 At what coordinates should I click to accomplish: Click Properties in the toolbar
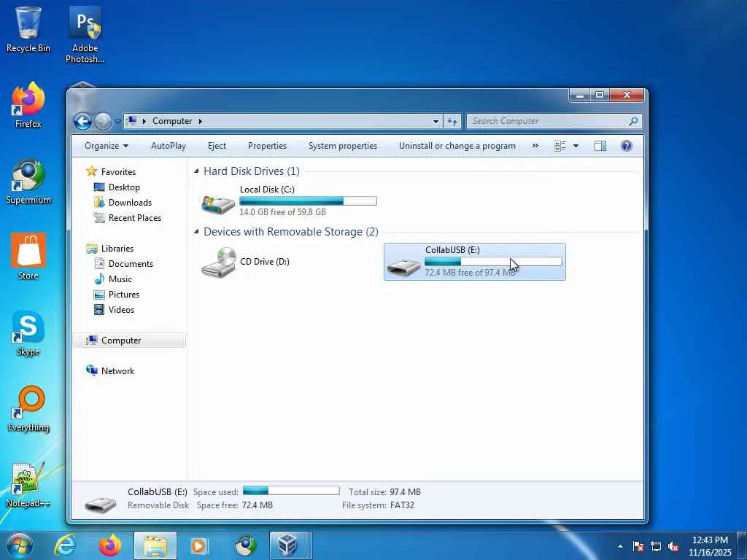pos(267,146)
